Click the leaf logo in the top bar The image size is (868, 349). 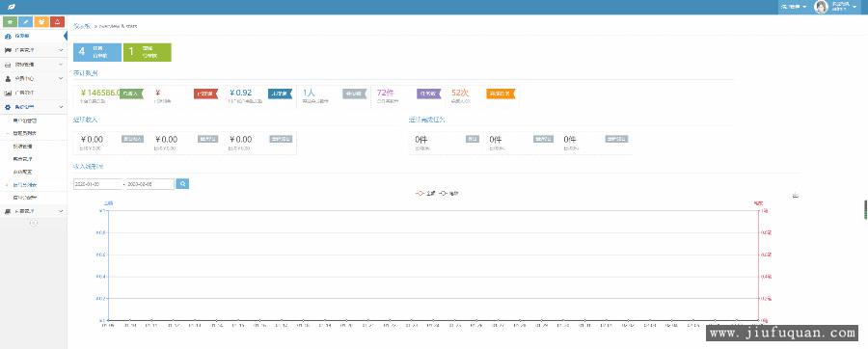(x=11, y=7)
